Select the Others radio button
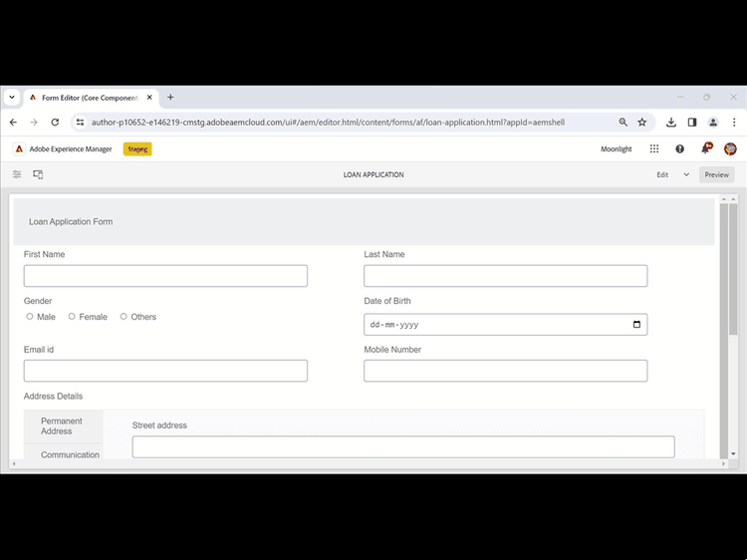The height and width of the screenshot is (560, 747). click(x=124, y=317)
